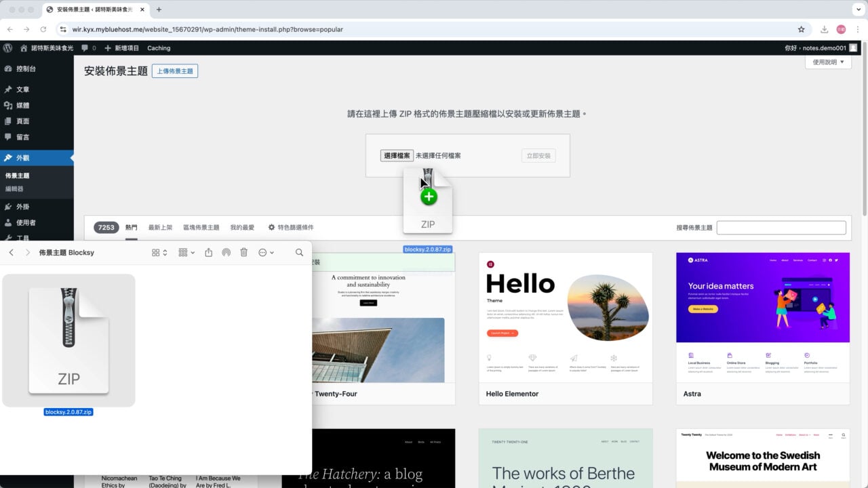Click the 7253 theme count badge
The height and width of the screenshot is (488, 868).
[x=106, y=228]
